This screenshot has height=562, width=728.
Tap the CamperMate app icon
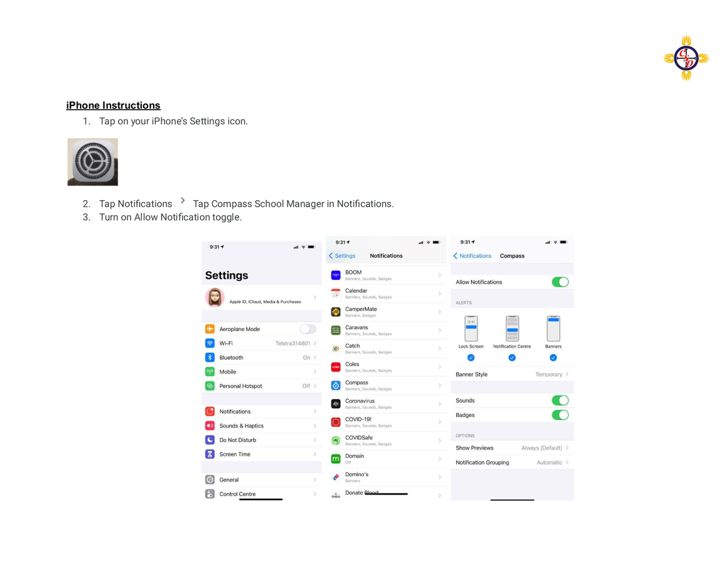pos(335,312)
